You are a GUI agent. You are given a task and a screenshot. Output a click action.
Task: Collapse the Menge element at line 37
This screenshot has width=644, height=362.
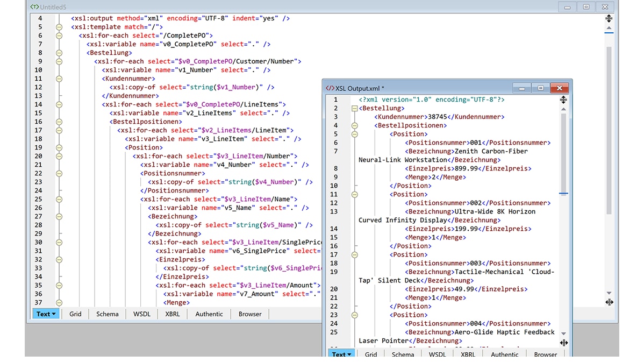[59, 303]
